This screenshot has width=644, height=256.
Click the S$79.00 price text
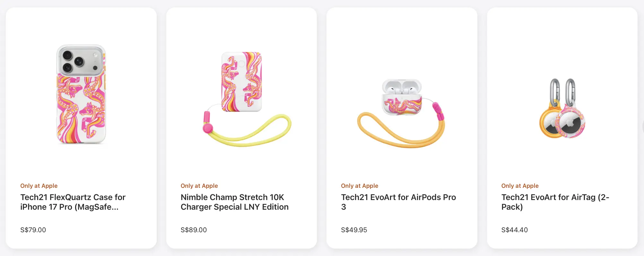coord(33,230)
